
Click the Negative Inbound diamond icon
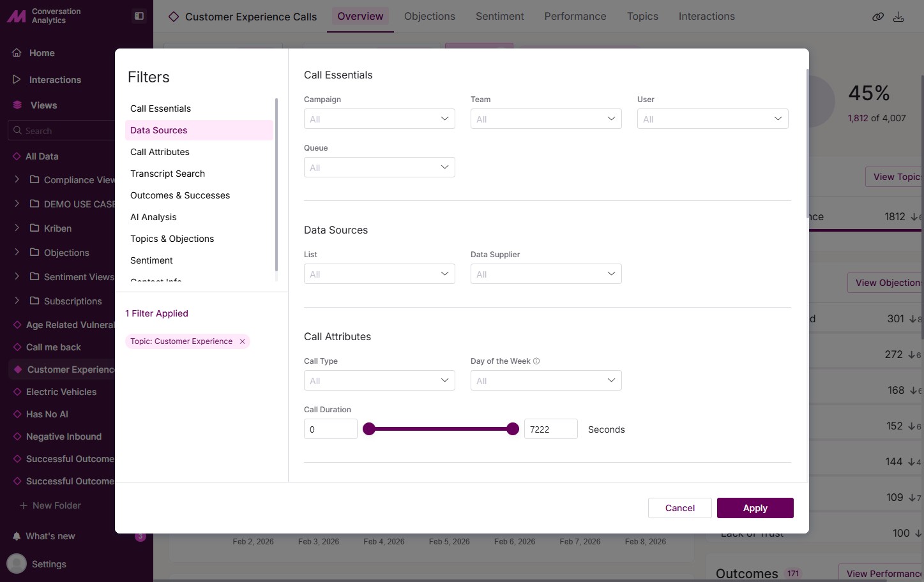[17, 436]
